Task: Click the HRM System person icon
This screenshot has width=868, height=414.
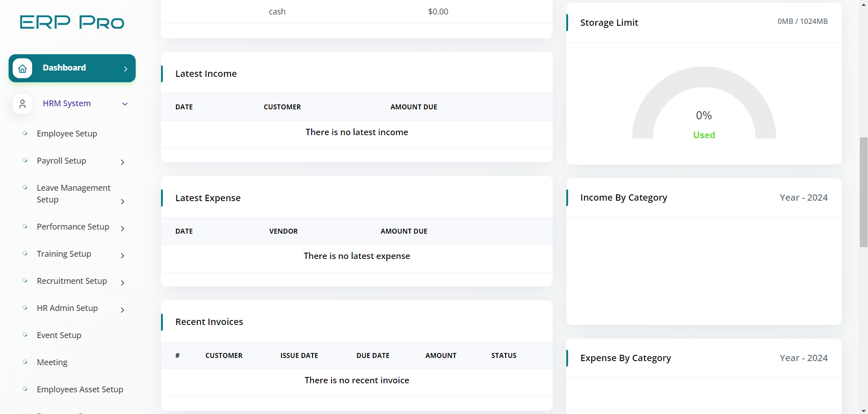Action: [23, 104]
